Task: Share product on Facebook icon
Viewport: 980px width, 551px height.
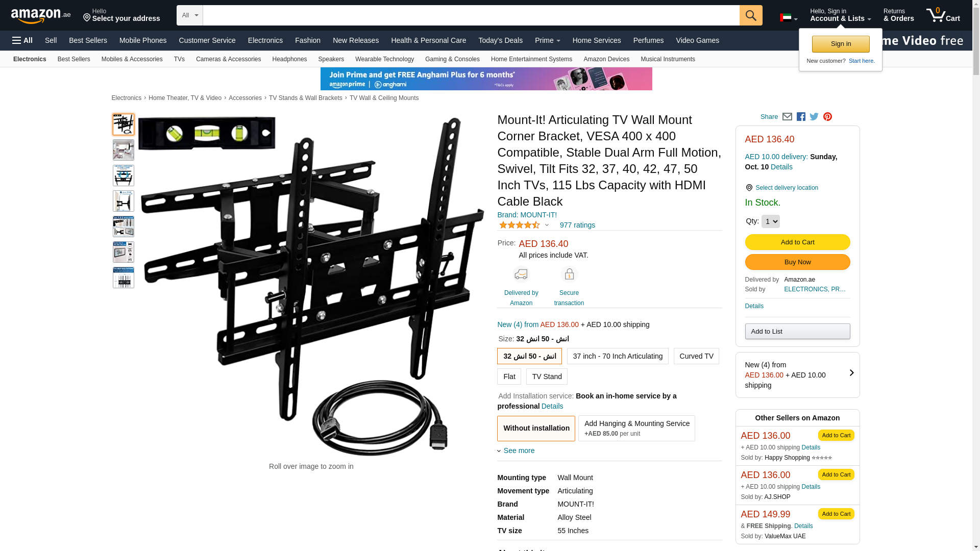Action: (x=801, y=117)
